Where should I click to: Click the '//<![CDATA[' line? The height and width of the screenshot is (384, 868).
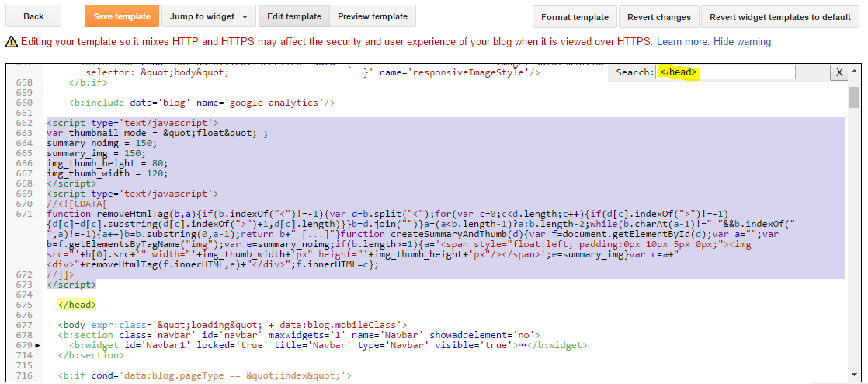point(77,204)
